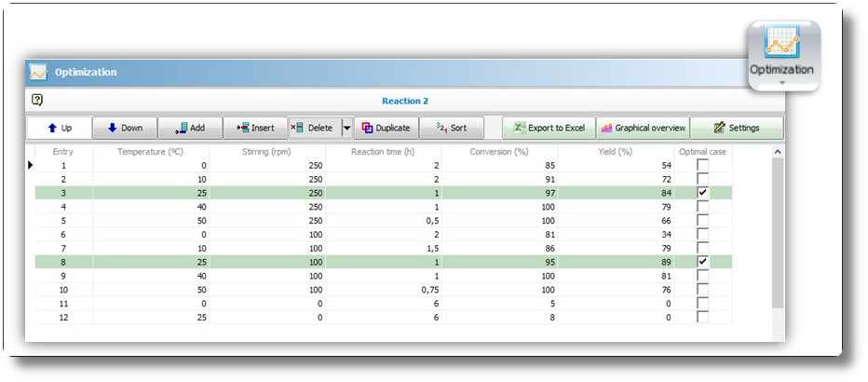
Task: Click the Optimal case column header
Action: click(x=703, y=151)
